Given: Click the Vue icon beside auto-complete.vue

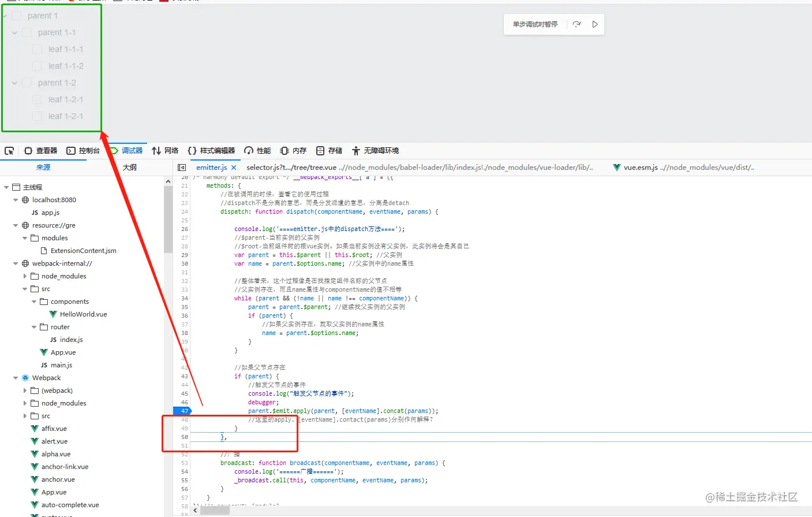Looking at the screenshot, I should 35,505.
